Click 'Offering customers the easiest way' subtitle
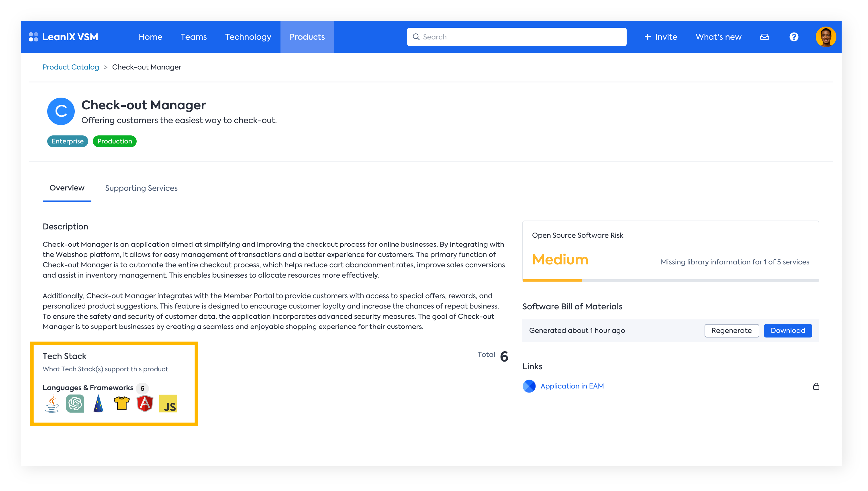The image size is (868, 491). (179, 120)
